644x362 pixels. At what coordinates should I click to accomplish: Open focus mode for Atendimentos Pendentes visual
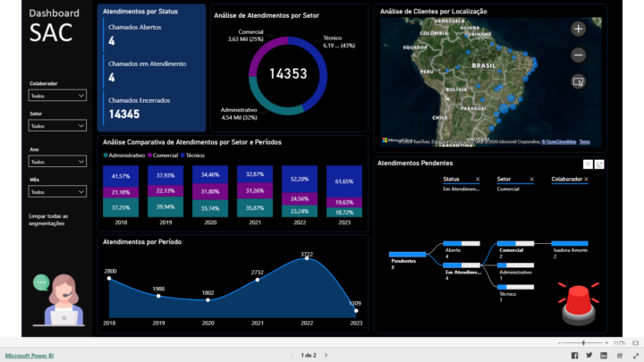[599, 164]
